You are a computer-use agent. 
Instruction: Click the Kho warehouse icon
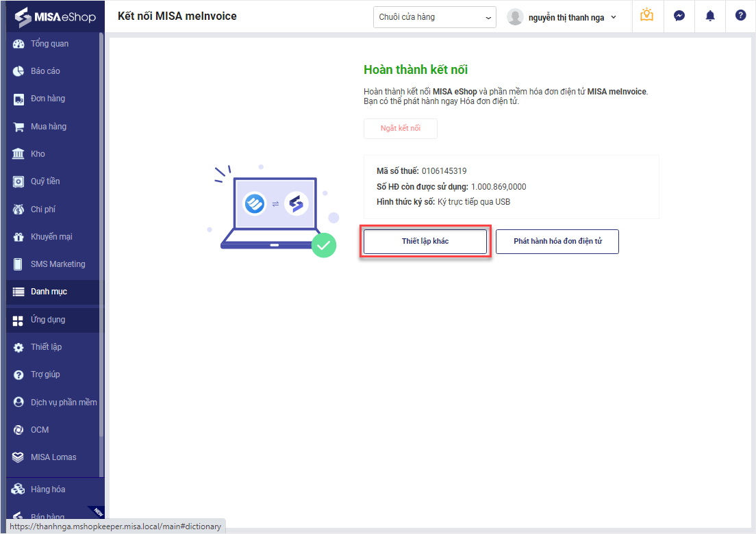[x=18, y=154]
